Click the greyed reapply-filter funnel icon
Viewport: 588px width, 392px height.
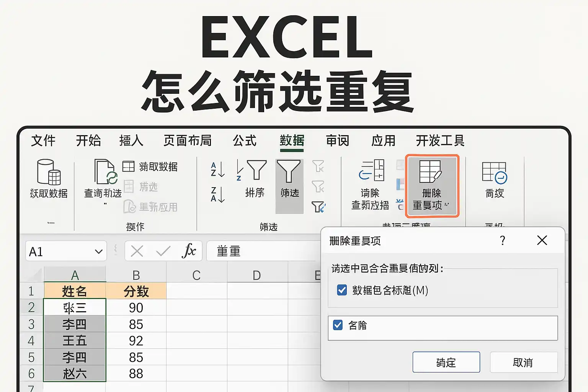318,186
